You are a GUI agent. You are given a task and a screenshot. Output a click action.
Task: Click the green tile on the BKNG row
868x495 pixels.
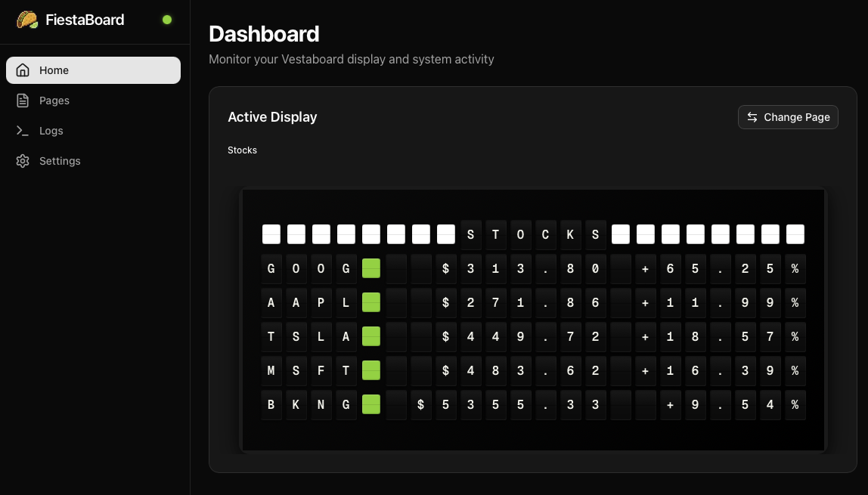coord(370,404)
